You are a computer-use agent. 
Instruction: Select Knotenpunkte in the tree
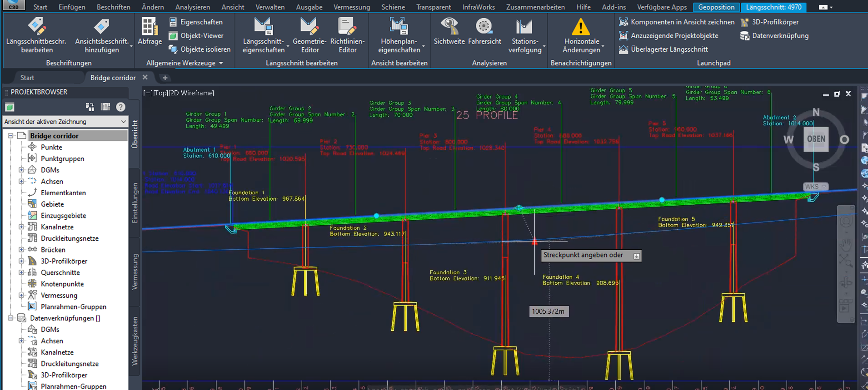click(x=62, y=284)
